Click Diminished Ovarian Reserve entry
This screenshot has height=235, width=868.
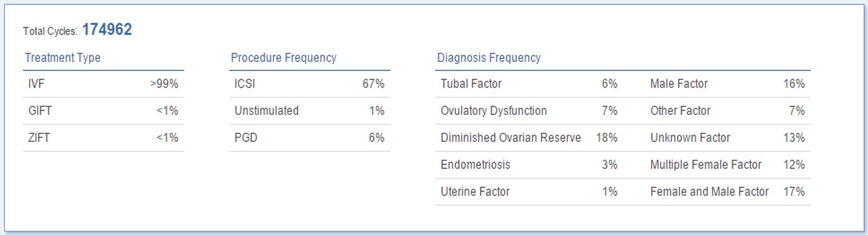(x=529, y=137)
